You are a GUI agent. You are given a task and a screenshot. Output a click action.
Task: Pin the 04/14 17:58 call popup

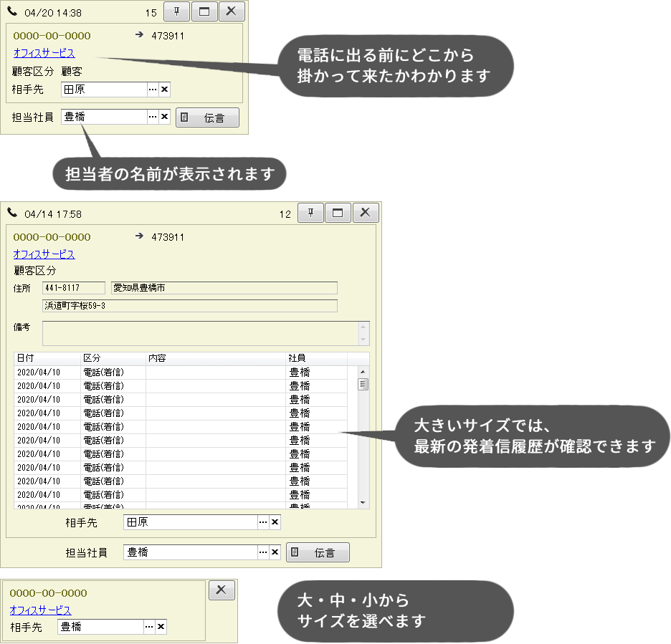[x=310, y=213]
